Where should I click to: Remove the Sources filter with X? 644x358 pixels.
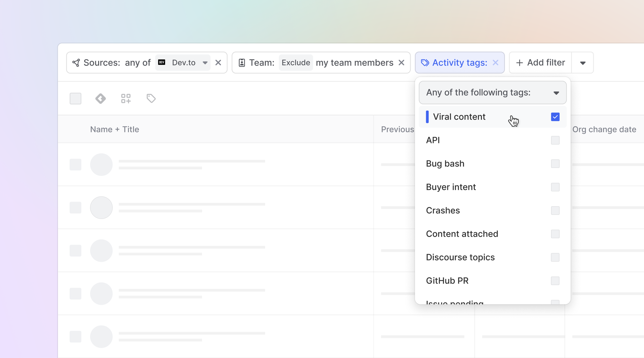[218, 63]
